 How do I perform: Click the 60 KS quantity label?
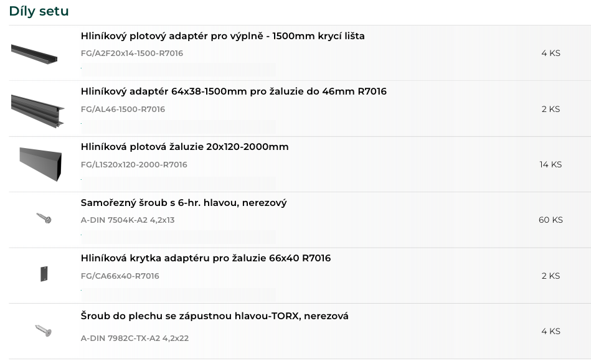tap(551, 220)
